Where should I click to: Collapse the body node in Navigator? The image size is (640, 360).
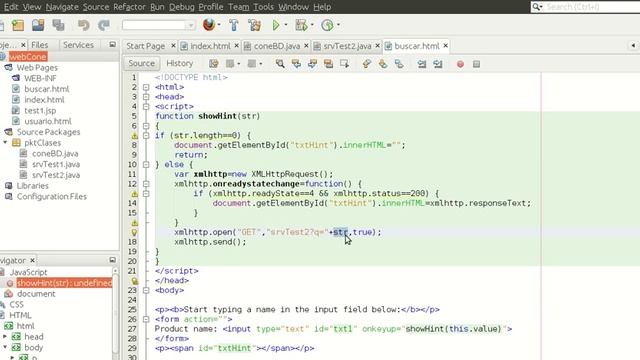[x=5, y=347]
